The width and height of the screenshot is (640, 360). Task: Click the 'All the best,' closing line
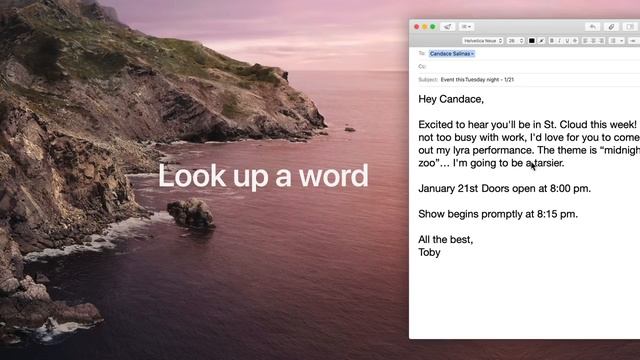[x=445, y=239]
